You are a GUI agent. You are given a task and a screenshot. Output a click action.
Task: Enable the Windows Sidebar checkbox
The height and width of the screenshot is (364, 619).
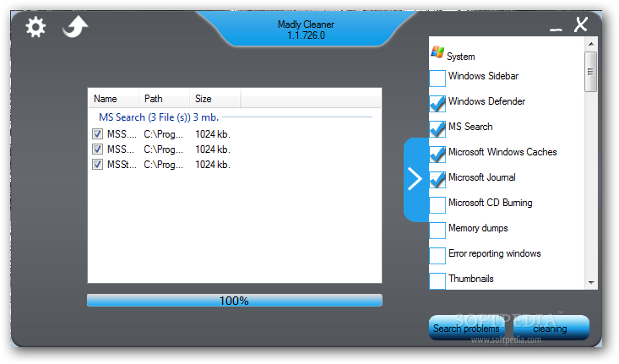(437, 79)
